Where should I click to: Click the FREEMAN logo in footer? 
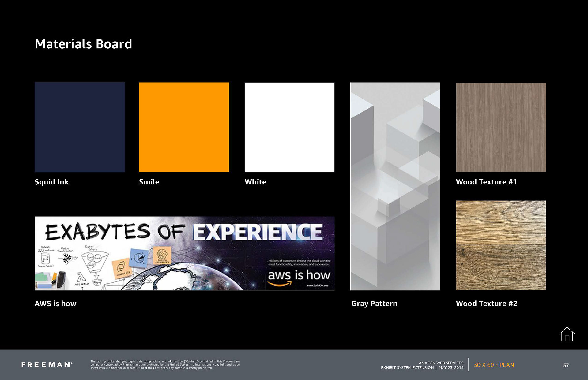point(47,365)
